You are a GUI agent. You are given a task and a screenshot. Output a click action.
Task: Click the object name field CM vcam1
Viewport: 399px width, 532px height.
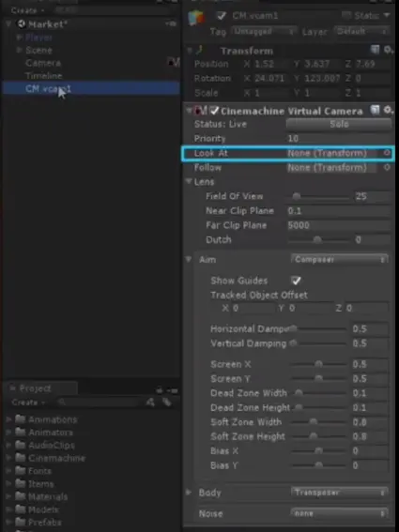click(284, 16)
